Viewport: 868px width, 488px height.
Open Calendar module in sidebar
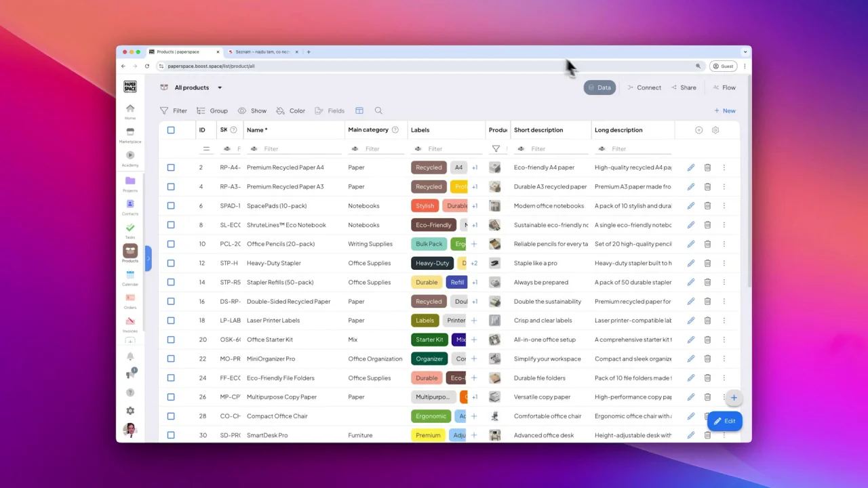pyautogui.click(x=130, y=277)
